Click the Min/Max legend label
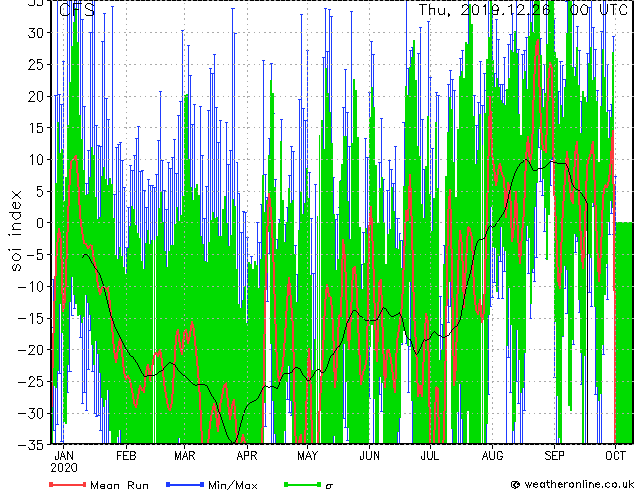The height and width of the screenshot is (490, 634). (x=233, y=485)
